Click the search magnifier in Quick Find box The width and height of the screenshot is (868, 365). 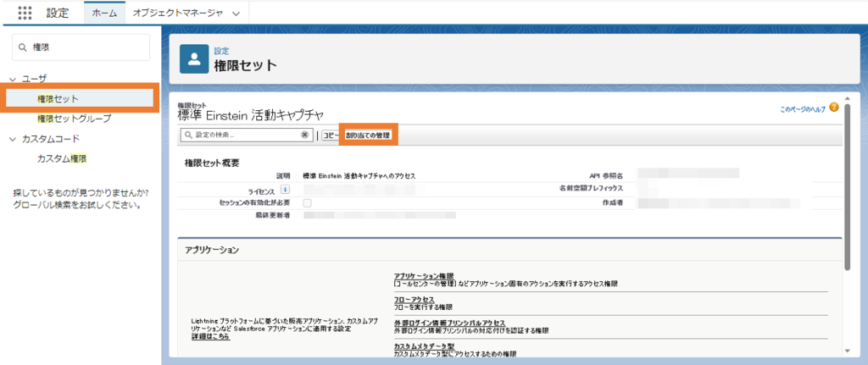coord(23,47)
